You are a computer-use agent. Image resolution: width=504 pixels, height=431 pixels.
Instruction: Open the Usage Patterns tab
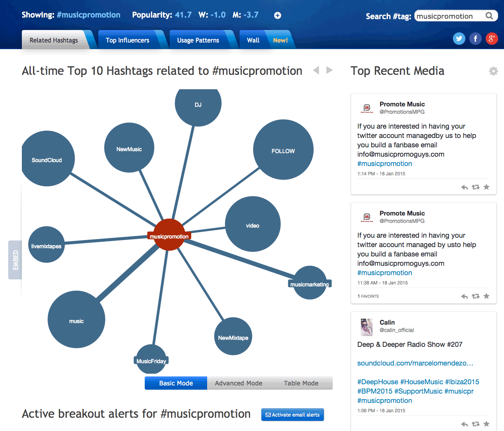click(x=198, y=40)
